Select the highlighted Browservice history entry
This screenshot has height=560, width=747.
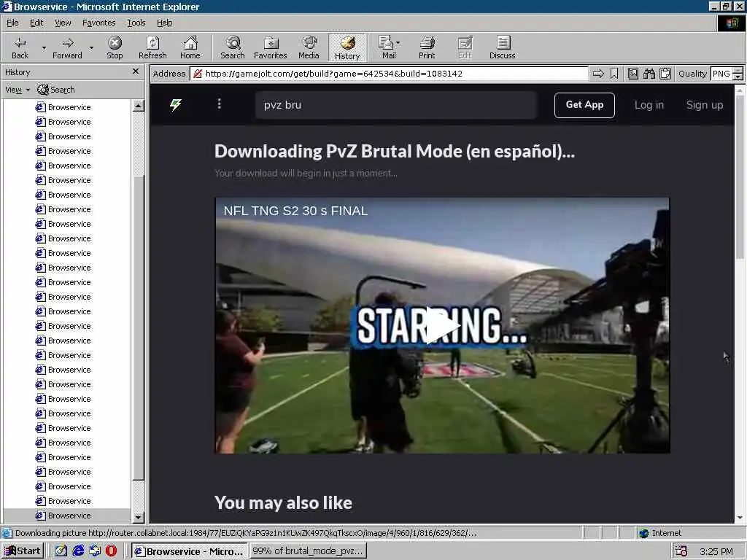click(x=66, y=516)
